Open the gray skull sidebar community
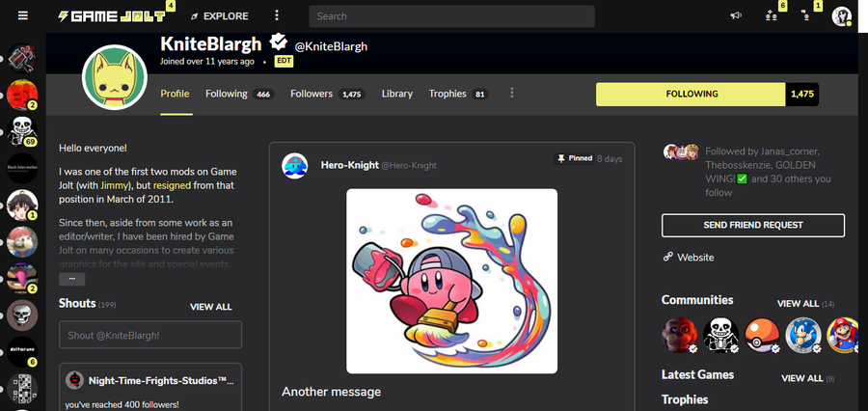 click(x=22, y=315)
